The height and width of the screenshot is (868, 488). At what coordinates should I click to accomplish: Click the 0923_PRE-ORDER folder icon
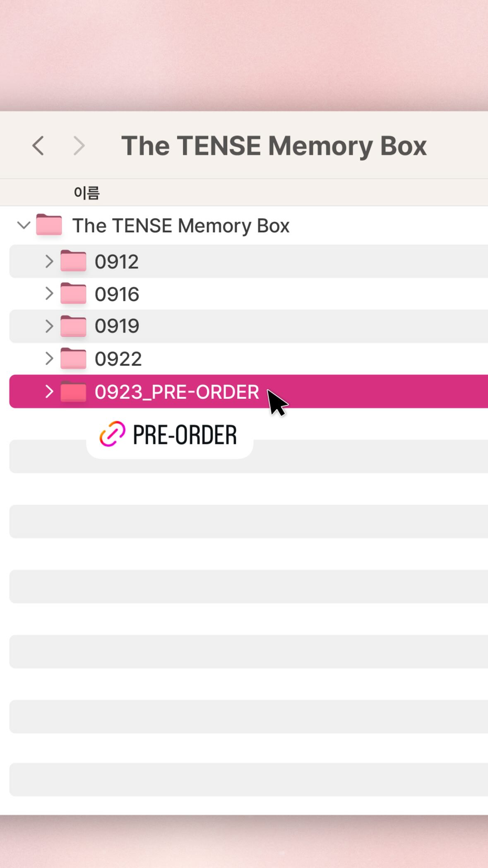click(73, 392)
